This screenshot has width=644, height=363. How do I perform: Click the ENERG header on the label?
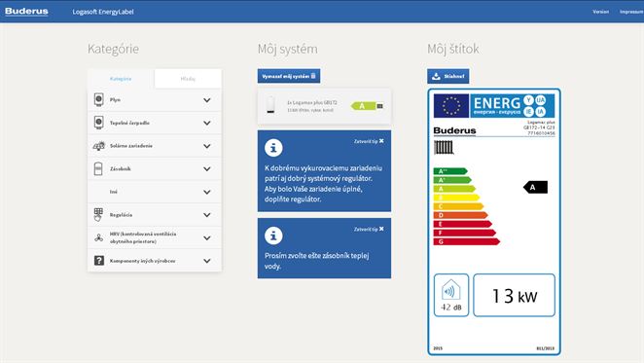(x=512, y=106)
